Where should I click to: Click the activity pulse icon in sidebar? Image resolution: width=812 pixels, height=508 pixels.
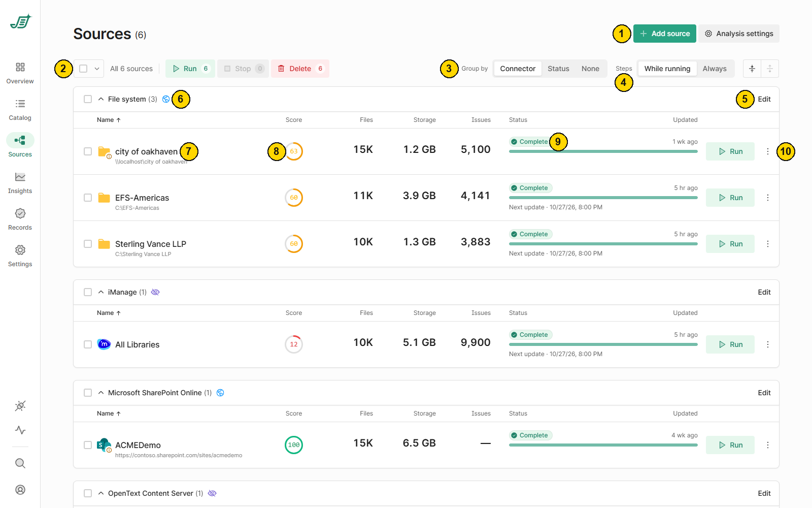coord(20,430)
